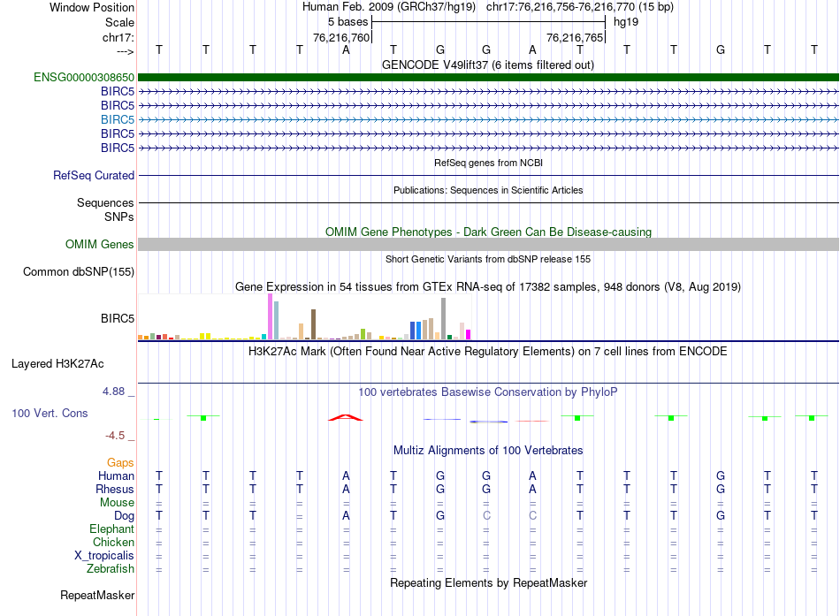
Task: Select the Human alignment row label
Action: click(x=116, y=475)
